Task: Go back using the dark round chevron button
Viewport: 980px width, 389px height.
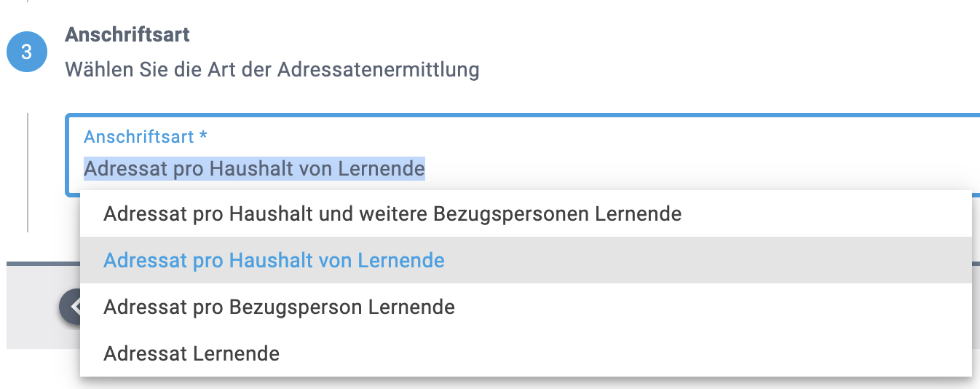Action: tap(71, 307)
